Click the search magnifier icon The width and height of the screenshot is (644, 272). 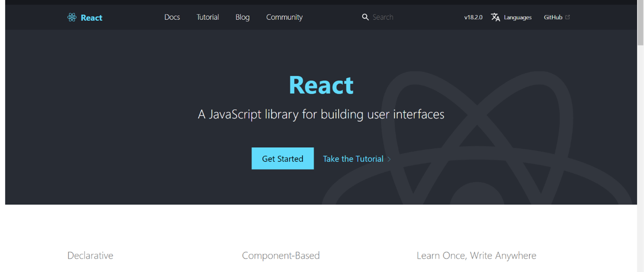click(x=365, y=17)
